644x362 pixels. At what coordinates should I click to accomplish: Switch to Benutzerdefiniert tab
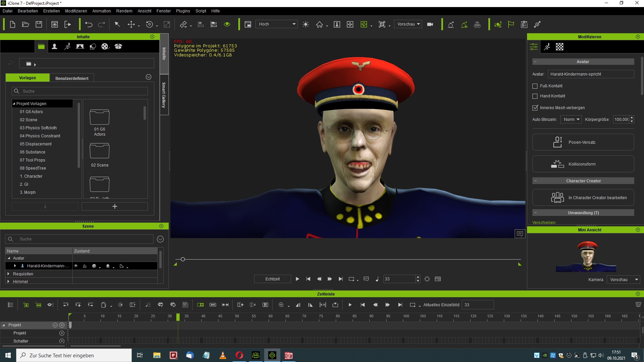[72, 78]
